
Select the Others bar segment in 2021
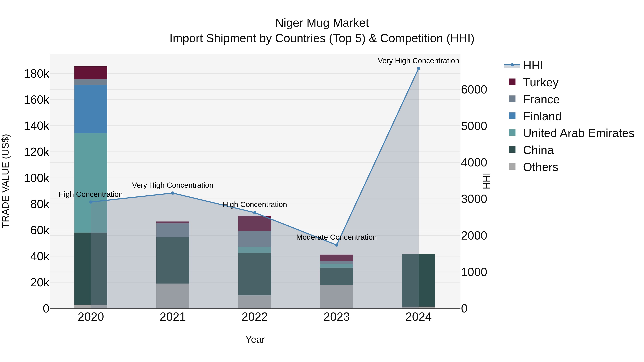pyautogui.click(x=173, y=296)
